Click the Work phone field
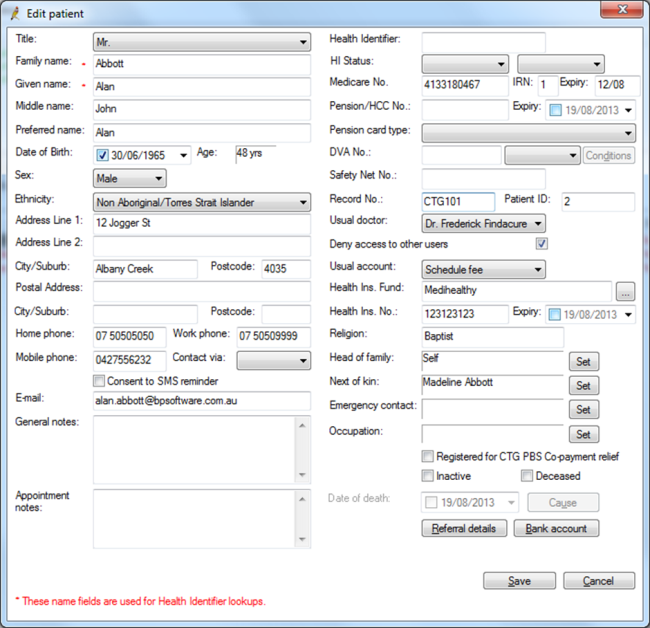 pos(274,337)
